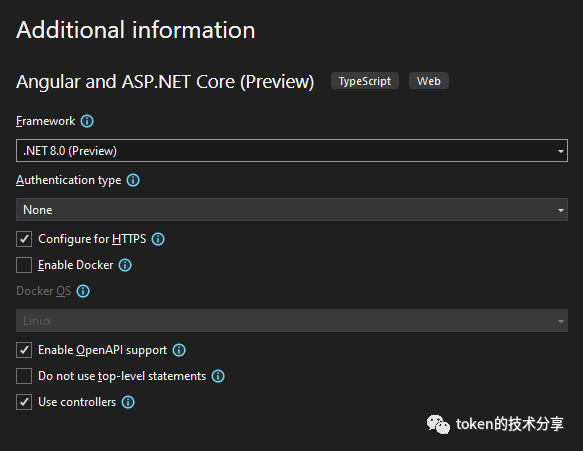Click the Authentication type info icon
Screen dimensions: 583x451
133,180
